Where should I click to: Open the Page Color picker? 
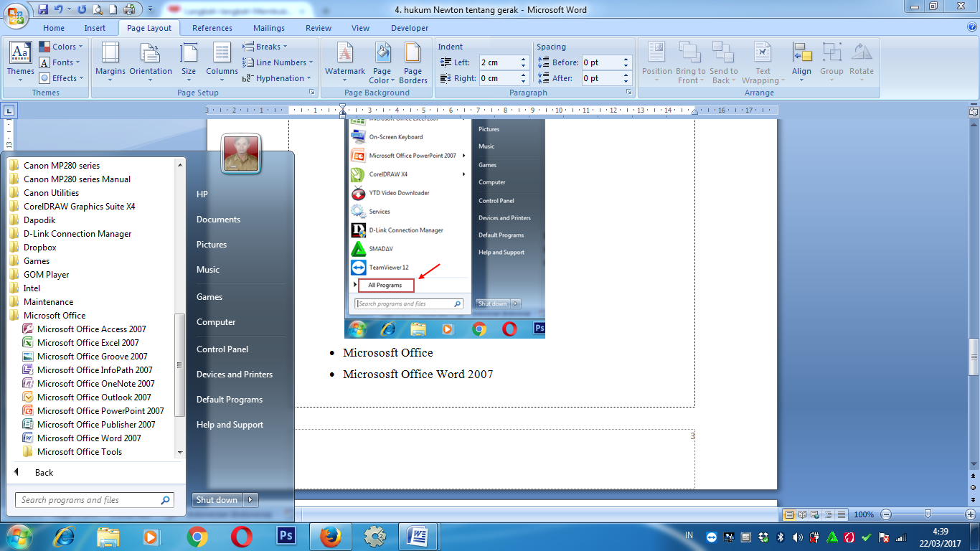pyautogui.click(x=382, y=62)
